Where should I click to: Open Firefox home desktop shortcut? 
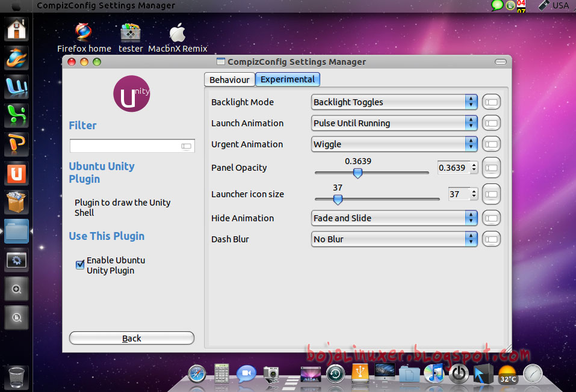point(84,38)
